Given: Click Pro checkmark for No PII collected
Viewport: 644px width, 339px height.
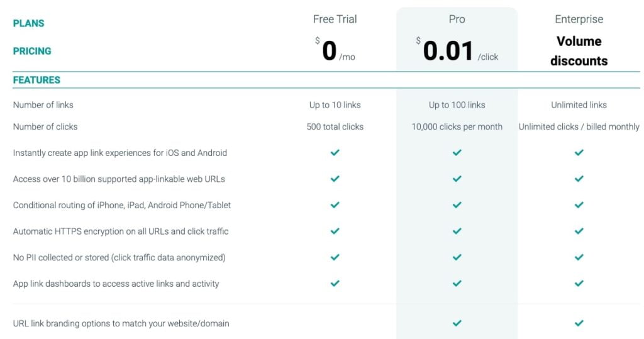Looking at the screenshot, I should click(x=457, y=257).
